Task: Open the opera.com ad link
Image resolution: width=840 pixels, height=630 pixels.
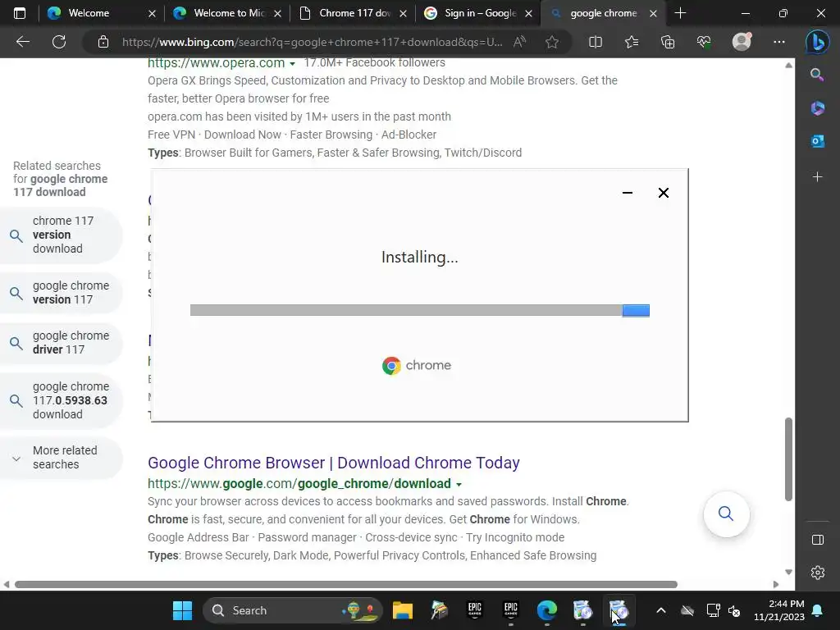Action: point(216,62)
